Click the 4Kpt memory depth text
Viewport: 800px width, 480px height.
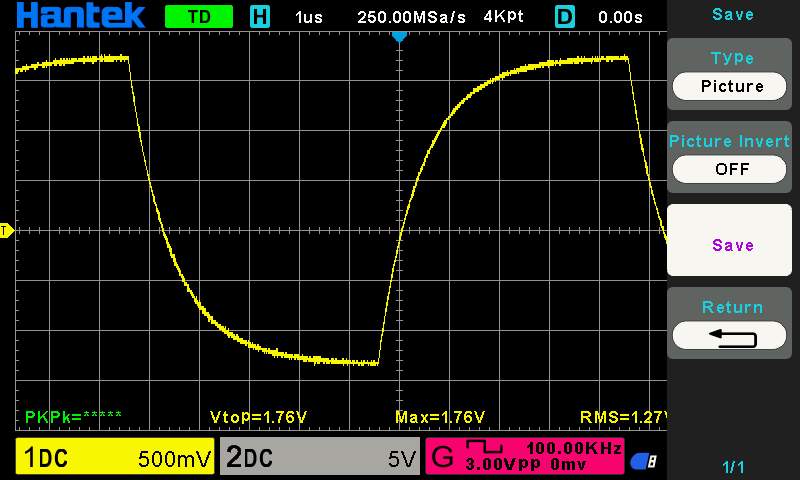pos(504,17)
